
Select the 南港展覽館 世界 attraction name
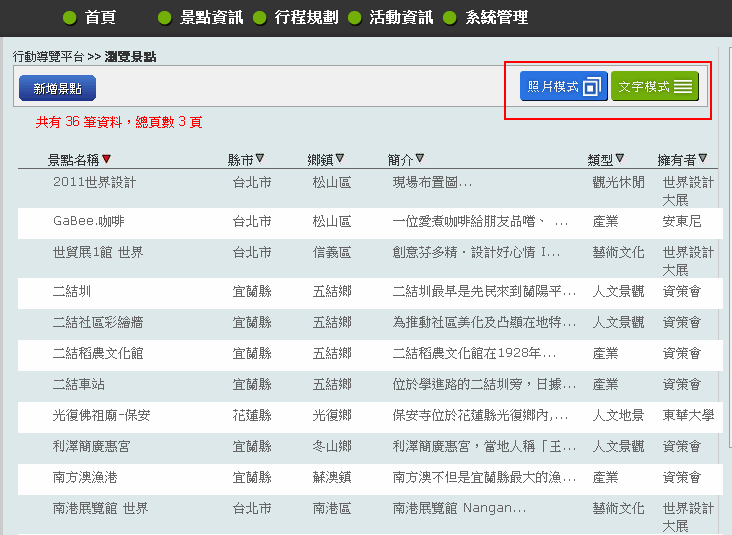pos(100,508)
